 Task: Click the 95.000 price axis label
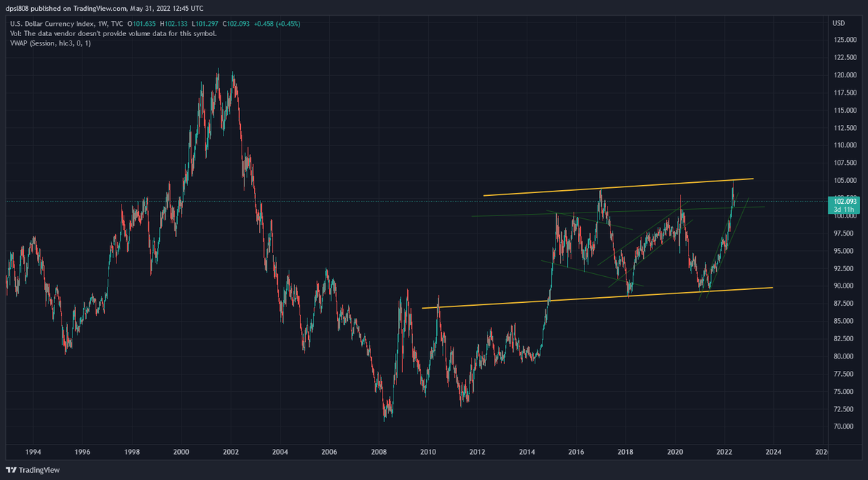tap(844, 251)
